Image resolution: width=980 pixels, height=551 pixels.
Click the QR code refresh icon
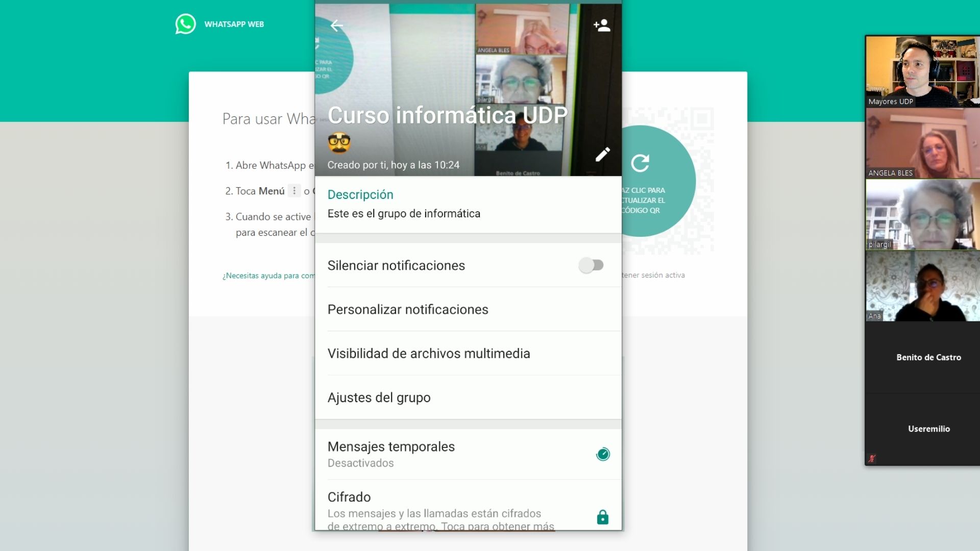pos(640,163)
